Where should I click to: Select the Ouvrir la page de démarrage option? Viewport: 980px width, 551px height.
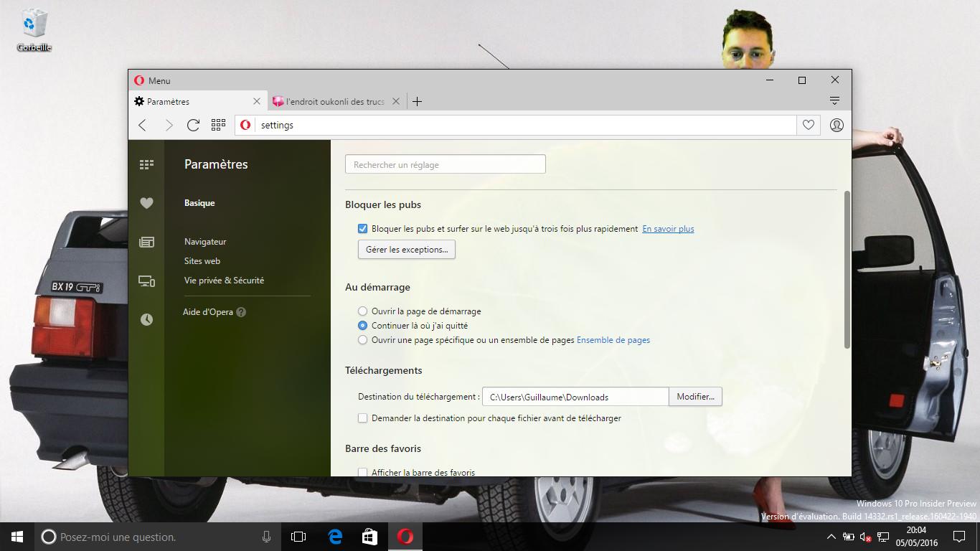coord(363,311)
